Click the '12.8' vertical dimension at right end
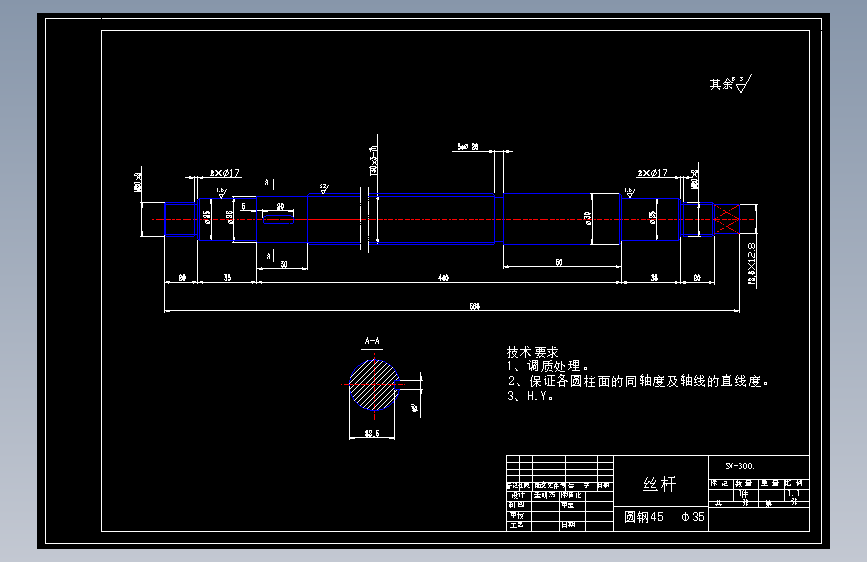 pos(752,264)
